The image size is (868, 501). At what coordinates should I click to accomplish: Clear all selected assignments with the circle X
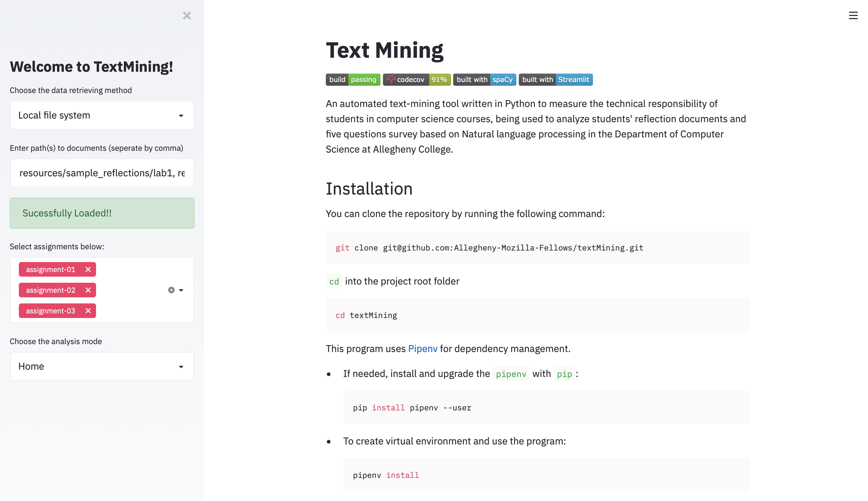[x=171, y=290]
